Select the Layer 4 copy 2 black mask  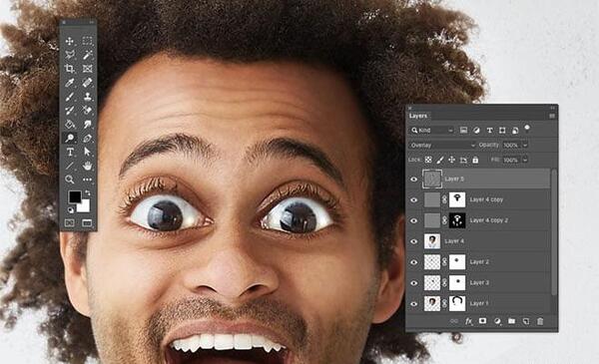click(457, 220)
